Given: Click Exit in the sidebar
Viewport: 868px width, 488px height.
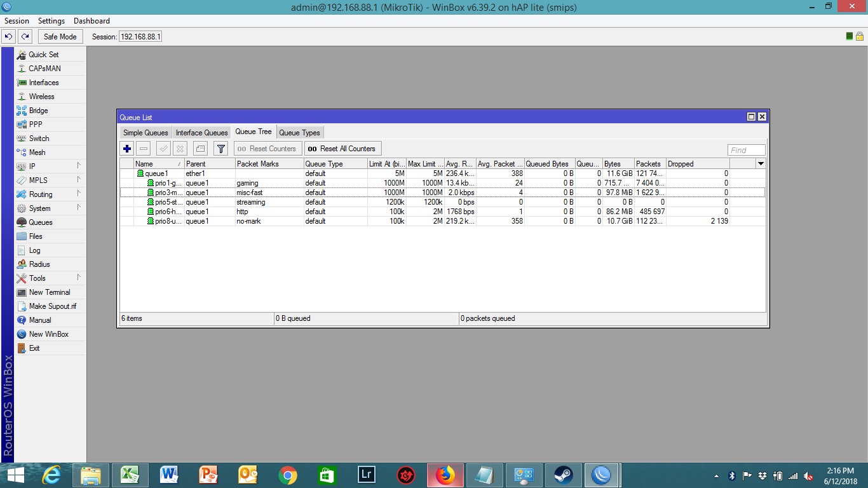Looking at the screenshot, I should click(50, 348).
